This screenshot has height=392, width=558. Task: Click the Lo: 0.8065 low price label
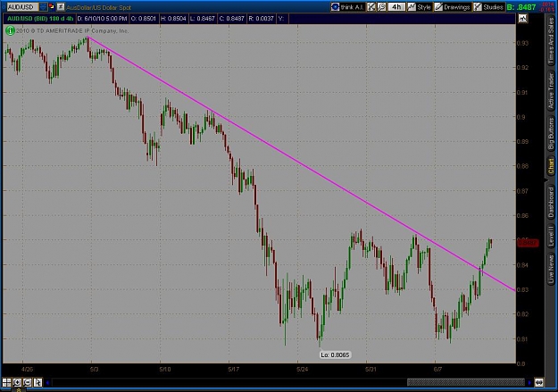335,354
